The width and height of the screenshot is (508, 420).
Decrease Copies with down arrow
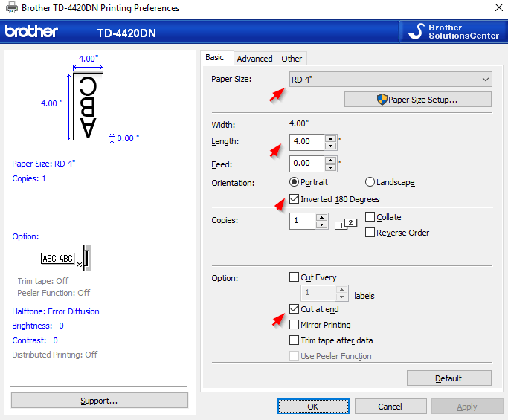pyautogui.click(x=322, y=224)
